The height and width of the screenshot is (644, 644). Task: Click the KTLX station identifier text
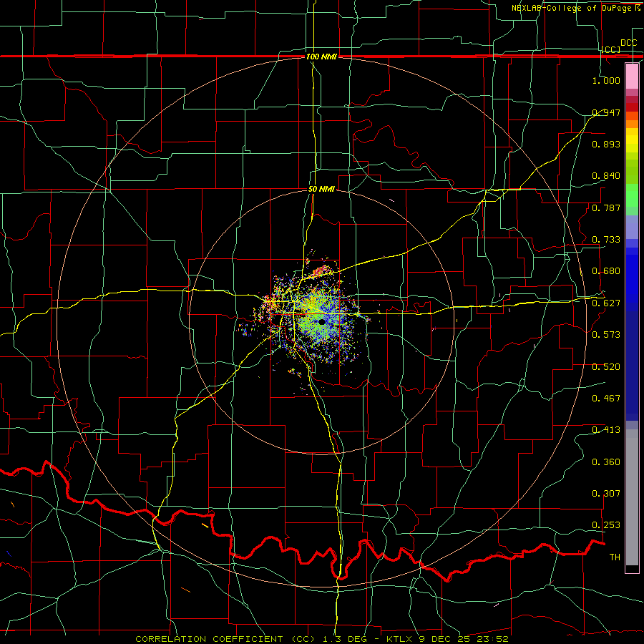click(x=400, y=639)
